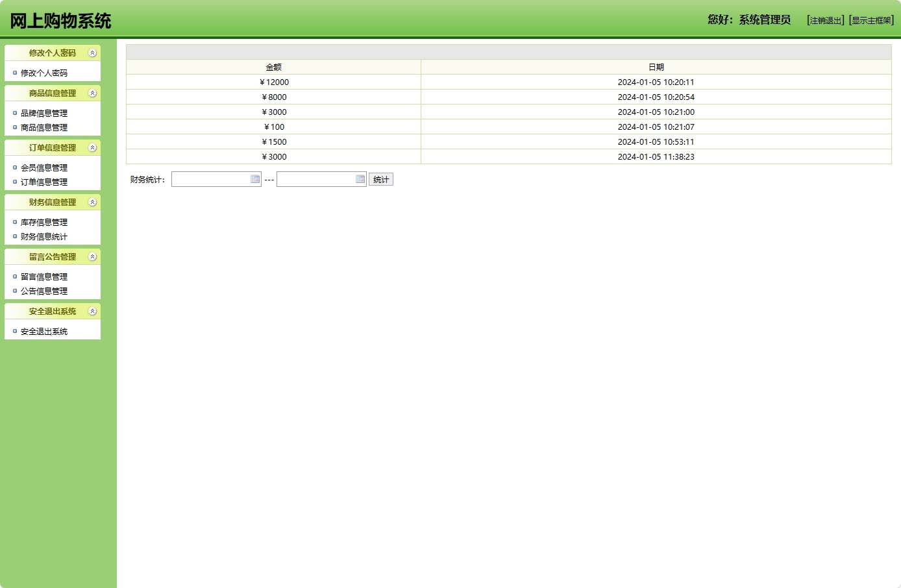901x588 pixels.
Task: Click the date 2024-01-05 10:21:00
Action: 656,112
